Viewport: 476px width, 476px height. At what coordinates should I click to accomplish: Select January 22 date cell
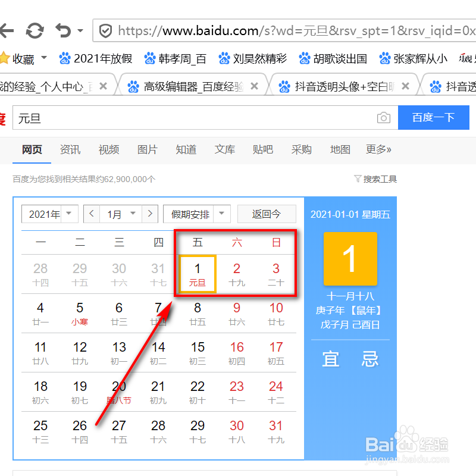point(198,392)
